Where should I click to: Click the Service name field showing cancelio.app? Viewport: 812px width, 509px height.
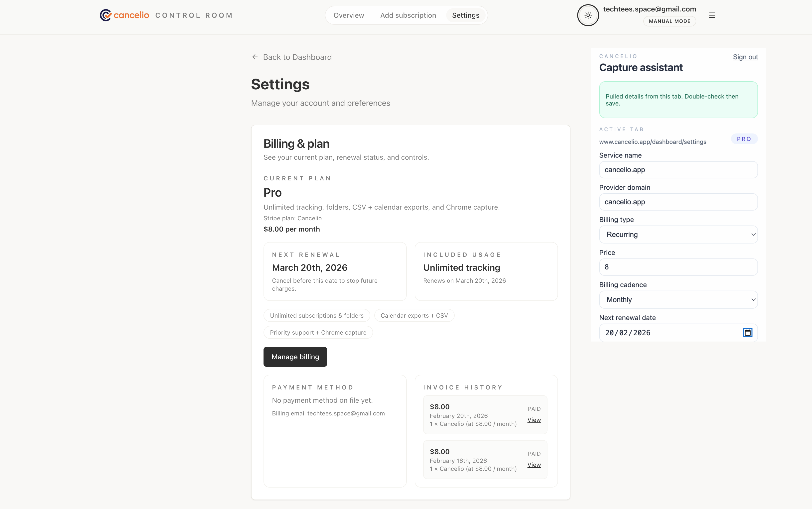click(678, 170)
